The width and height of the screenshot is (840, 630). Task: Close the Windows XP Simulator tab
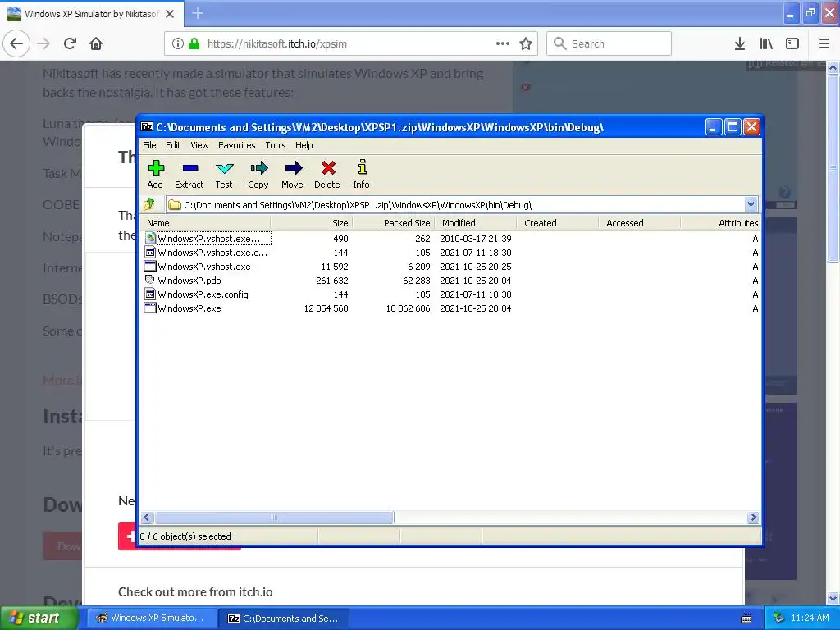point(170,14)
